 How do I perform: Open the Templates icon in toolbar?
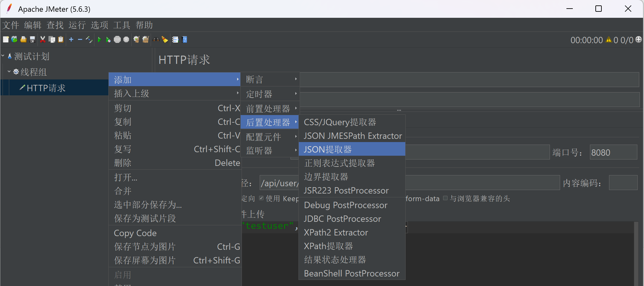click(14, 39)
